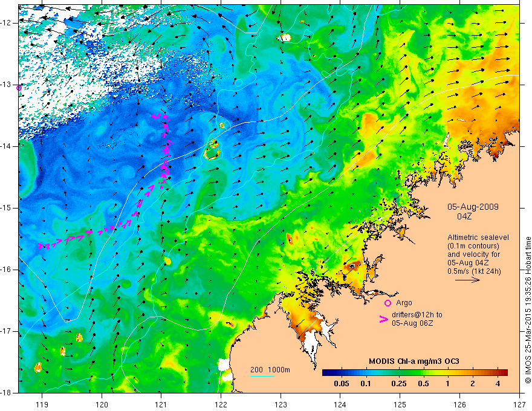Click the magenta Argo circle legend symbol
Image resolution: width=532 pixels, height=411 pixels.
point(388,303)
